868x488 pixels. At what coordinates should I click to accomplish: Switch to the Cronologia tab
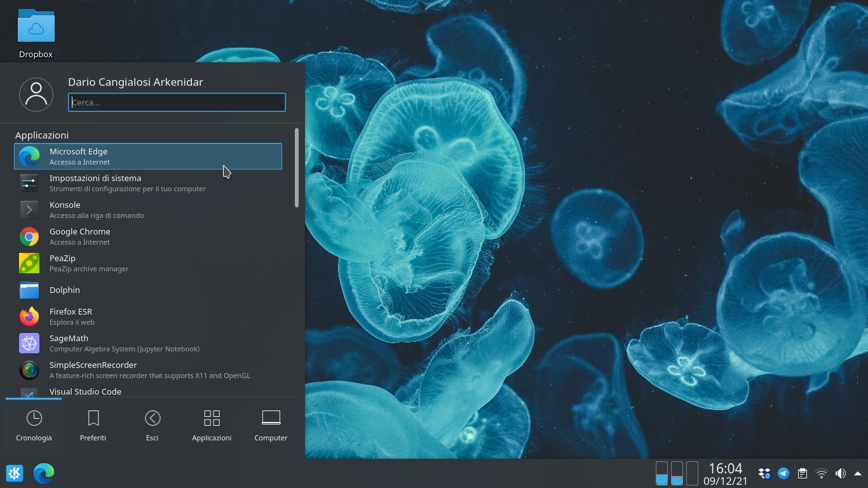(34, 426)
